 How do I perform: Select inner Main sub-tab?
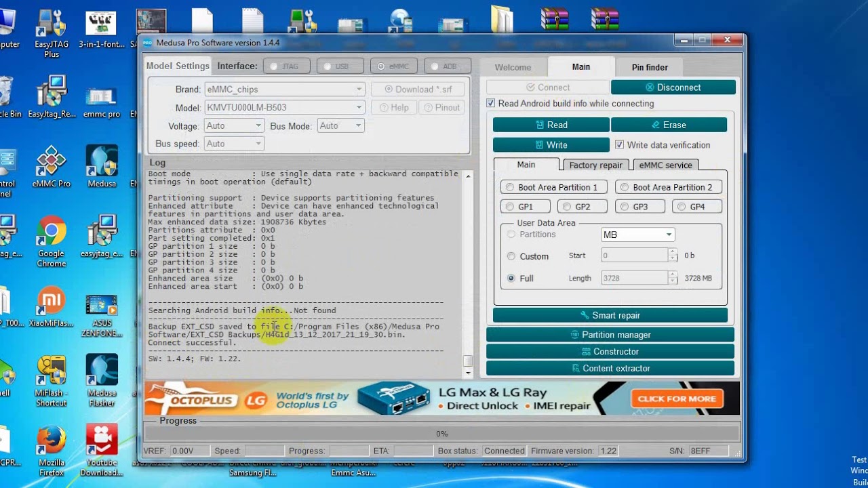tap(526, 165)
